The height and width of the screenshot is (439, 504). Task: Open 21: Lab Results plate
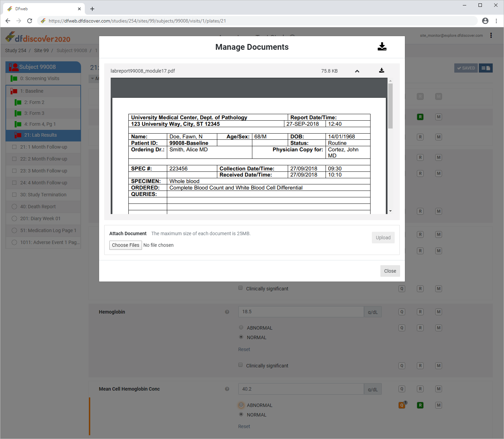coord(41,135)
